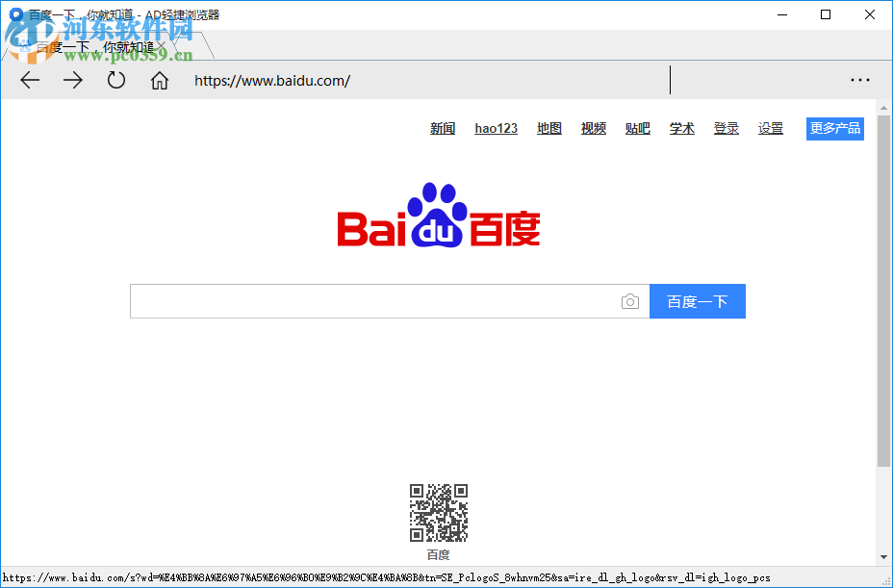Click the forward navigation arrow

tap(73, 80)
